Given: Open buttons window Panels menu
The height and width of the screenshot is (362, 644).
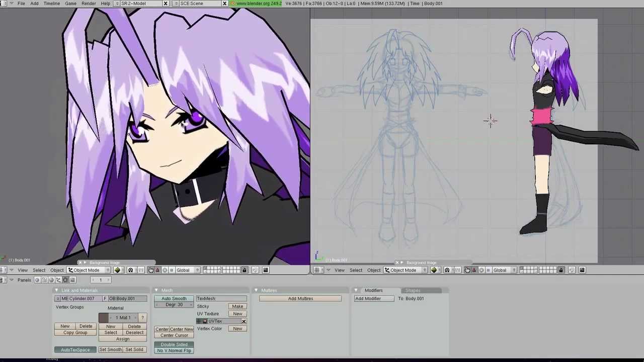Looking at the screenshot, I should [x=24, y=280].
